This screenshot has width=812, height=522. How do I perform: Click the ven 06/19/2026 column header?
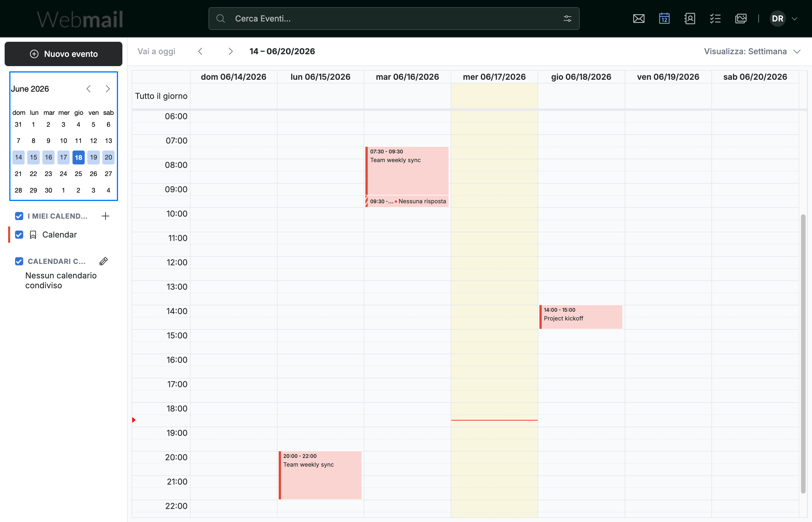tap(668, 77)
